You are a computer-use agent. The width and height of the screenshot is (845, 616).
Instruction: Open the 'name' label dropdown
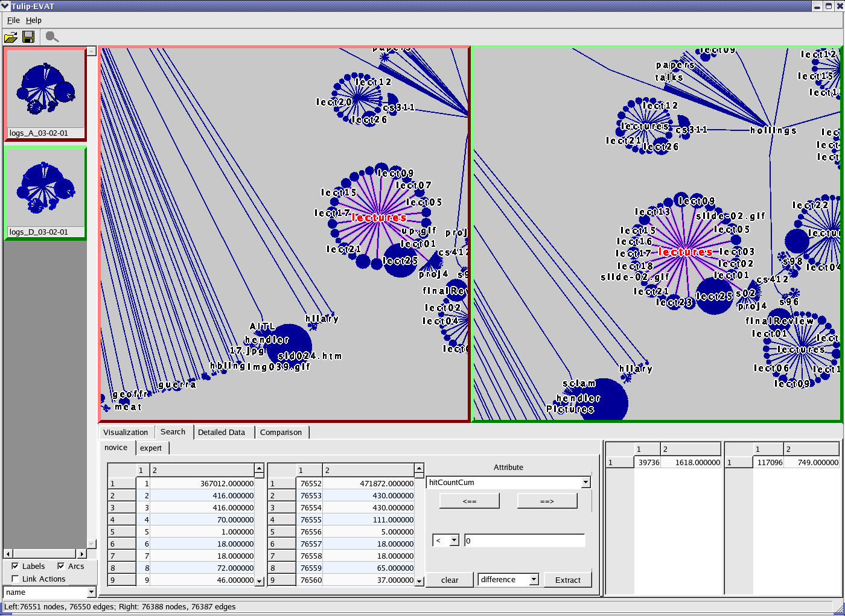91,592
